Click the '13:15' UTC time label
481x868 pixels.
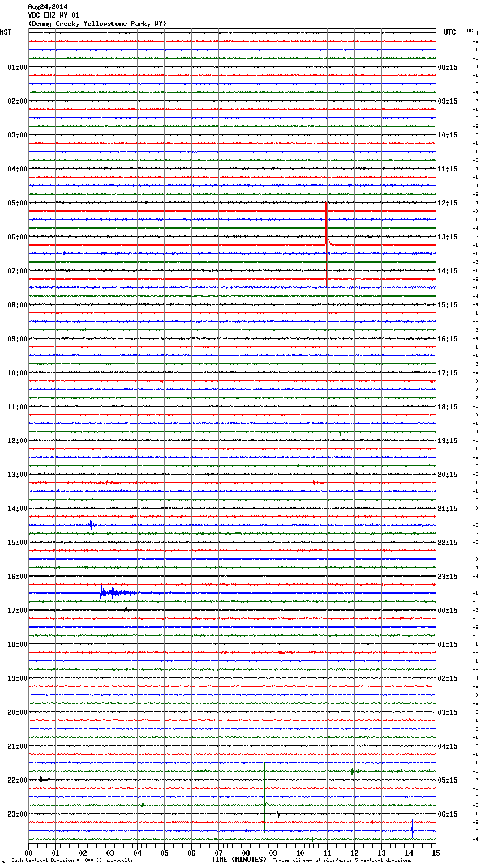[448, 237]
